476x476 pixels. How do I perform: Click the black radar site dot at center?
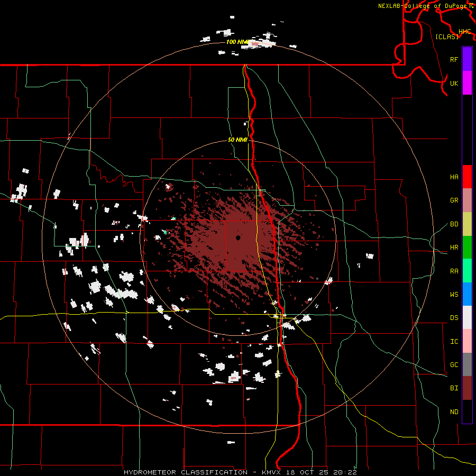238,238
